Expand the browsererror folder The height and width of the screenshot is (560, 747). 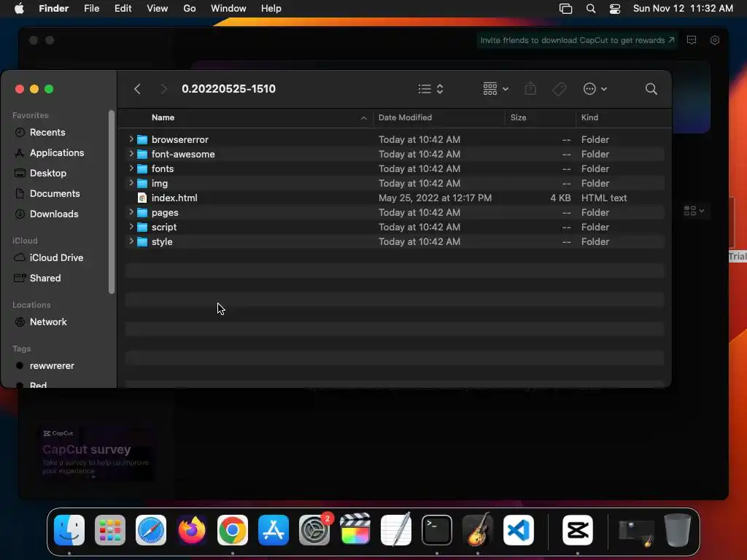click(x=131, y=139)
